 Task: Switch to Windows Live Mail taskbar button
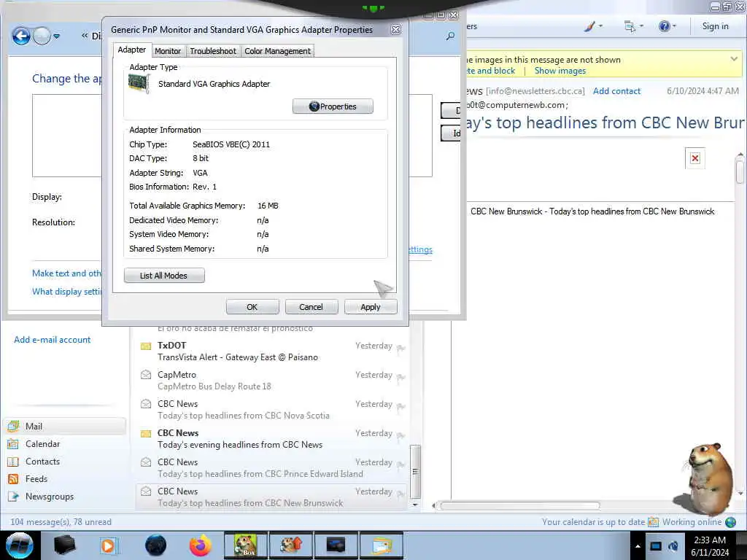click(x=381, y=545)
